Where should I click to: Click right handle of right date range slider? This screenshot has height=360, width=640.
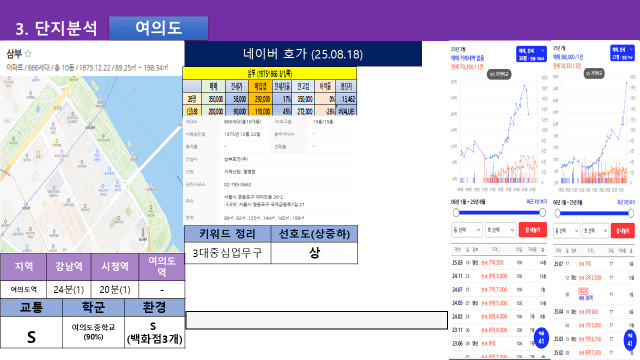[x=631, y=213]
